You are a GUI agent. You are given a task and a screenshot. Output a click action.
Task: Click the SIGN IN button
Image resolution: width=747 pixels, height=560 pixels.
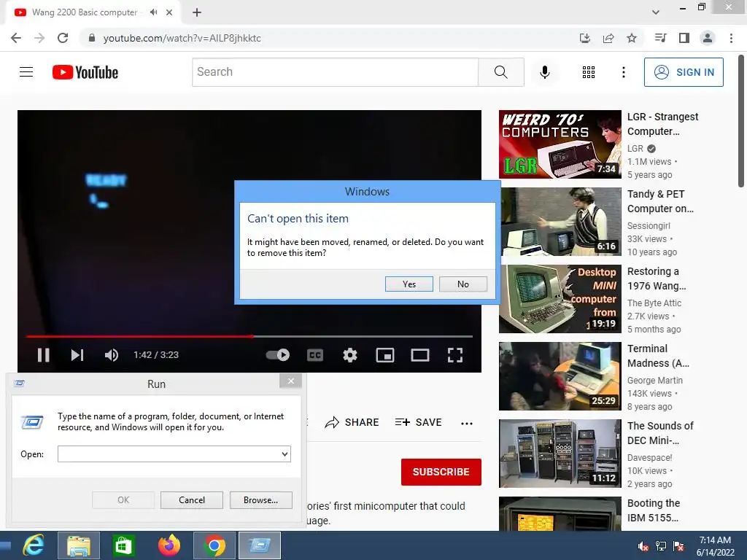684,72
